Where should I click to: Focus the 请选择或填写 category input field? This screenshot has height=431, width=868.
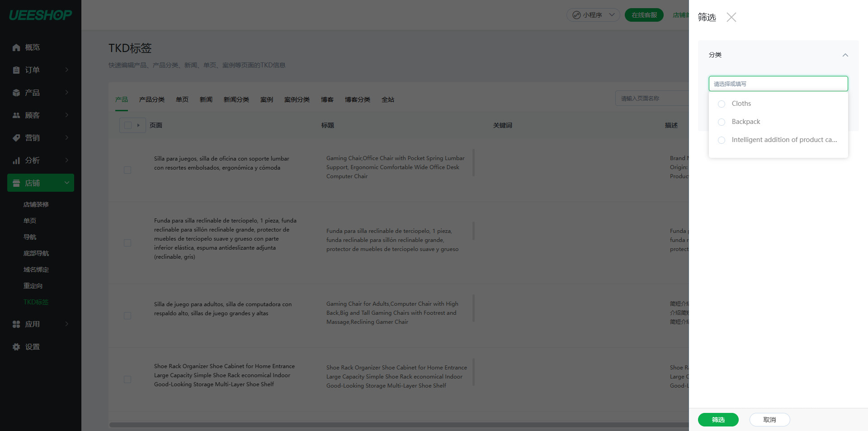click(778, 84)
